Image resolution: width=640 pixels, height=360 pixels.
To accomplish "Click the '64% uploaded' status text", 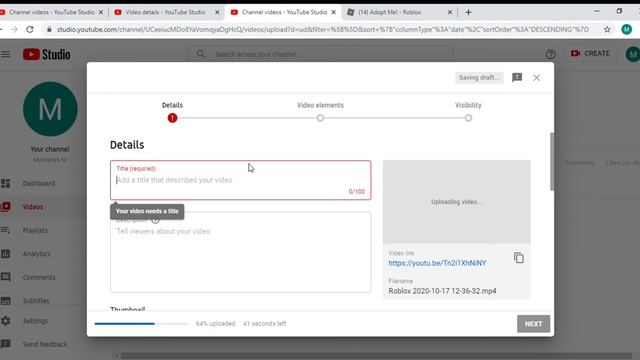I will 216,324.
